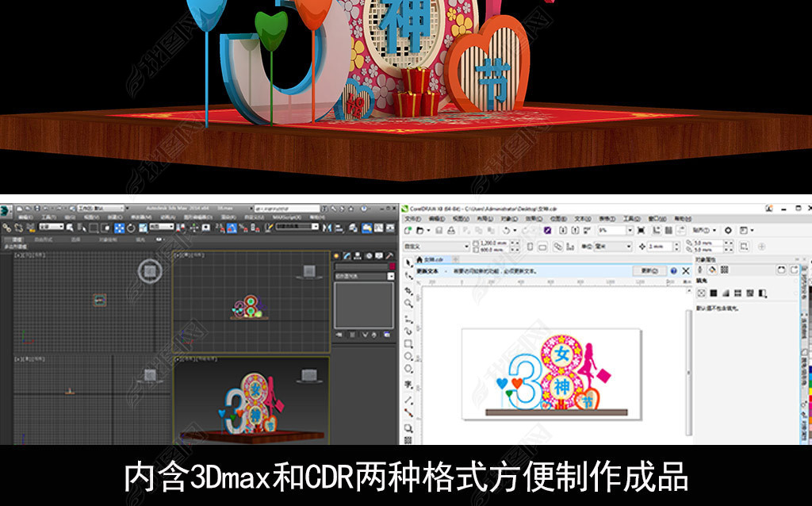Choose the Rectangle tool in CorelDRAW toolbox
The height and width of the screenshot is (506, 812).
click(x=408, y=344)
